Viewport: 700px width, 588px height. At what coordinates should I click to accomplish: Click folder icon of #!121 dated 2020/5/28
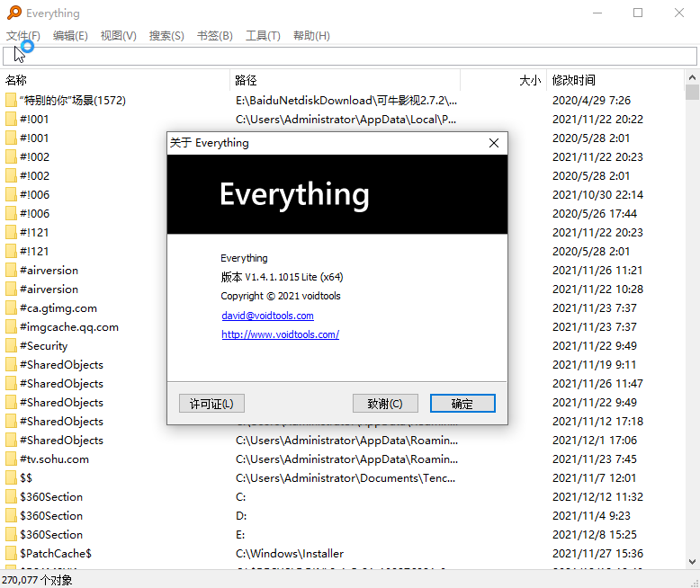point(11,252)
